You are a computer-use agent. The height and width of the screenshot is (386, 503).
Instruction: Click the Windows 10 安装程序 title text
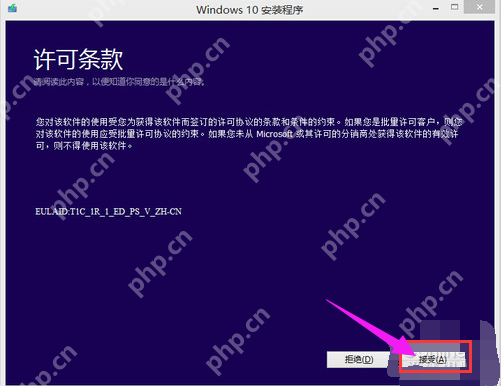(249, 10)
